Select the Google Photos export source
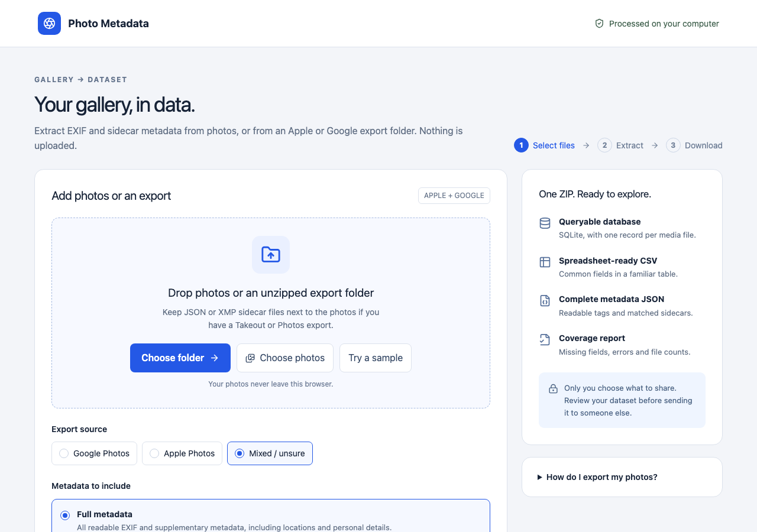 [x=95, y=453]
